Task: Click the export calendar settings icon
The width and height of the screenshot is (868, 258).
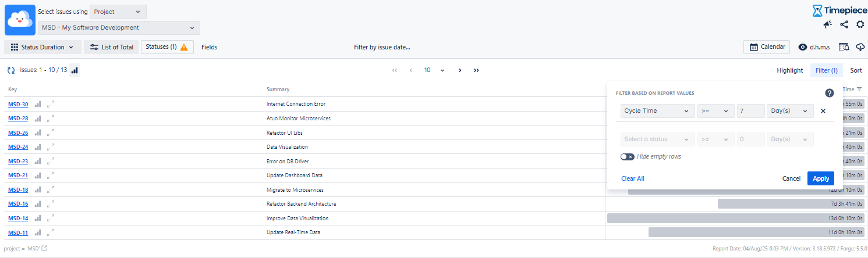Action: click(x=844, y=47)
